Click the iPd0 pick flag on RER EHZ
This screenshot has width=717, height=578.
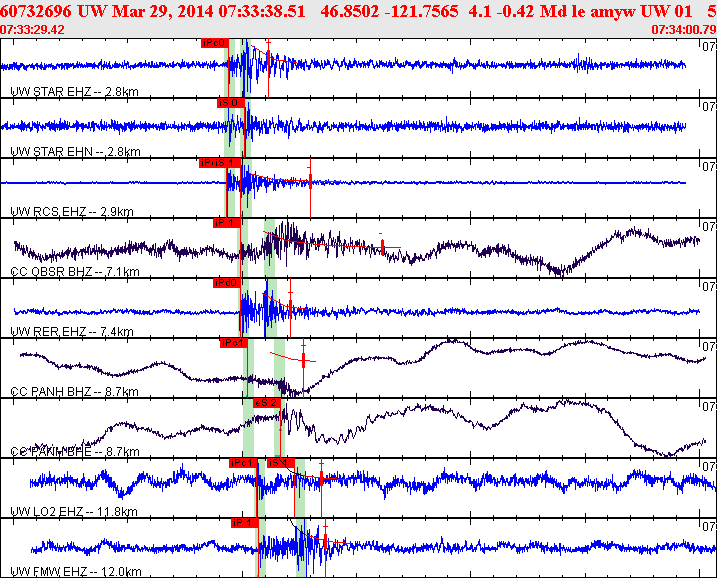[226, 283]
